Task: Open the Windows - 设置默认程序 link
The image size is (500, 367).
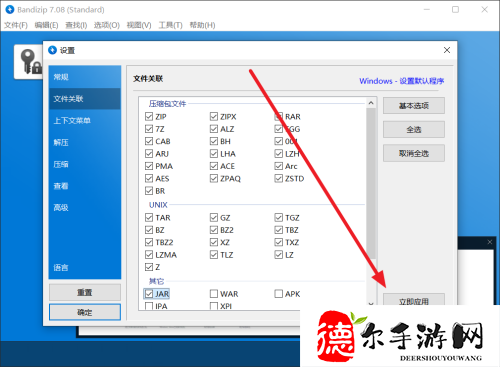Action: [x=401, y=81]
